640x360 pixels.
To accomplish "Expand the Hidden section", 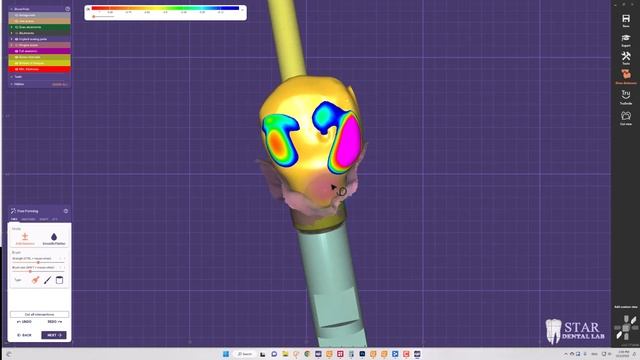I will click(11, 84).
